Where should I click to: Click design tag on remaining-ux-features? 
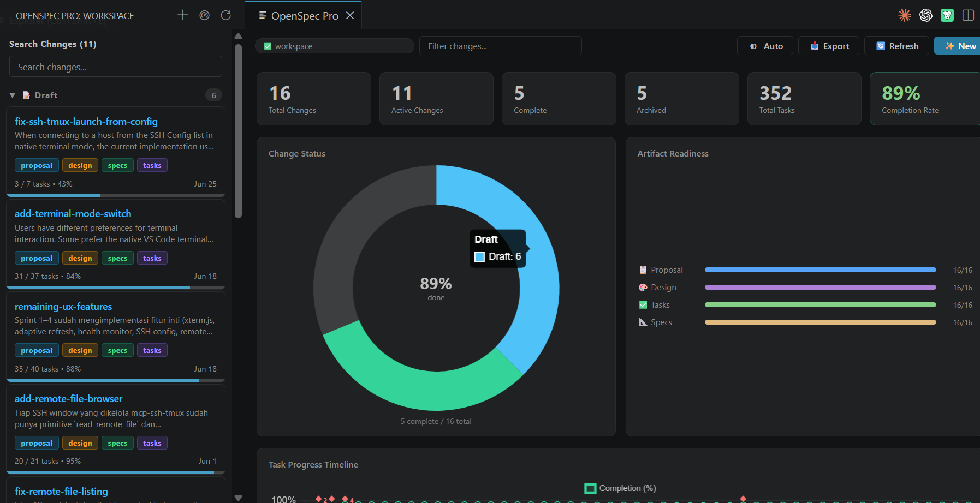click(x=80, y=350)
